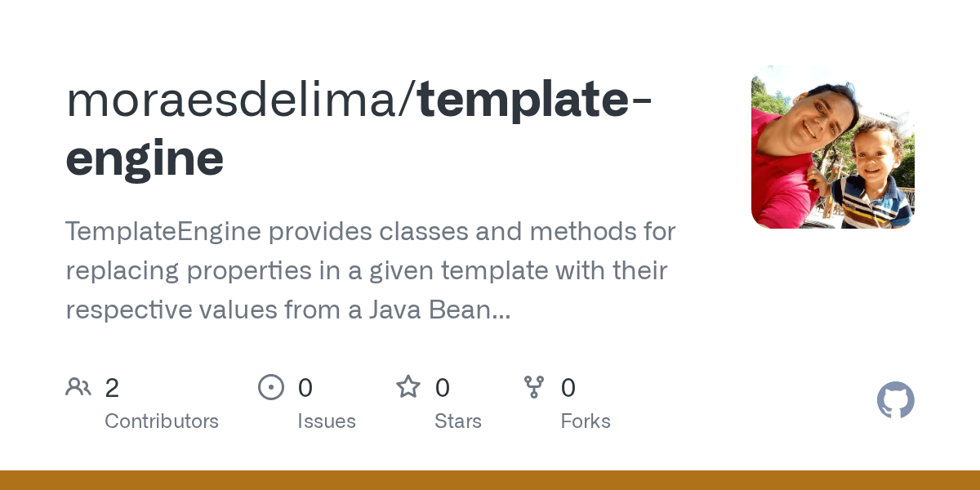Open the GitHub Octocat logo
The height and width of the screenshot is (490, 980).
click(896, 400)
